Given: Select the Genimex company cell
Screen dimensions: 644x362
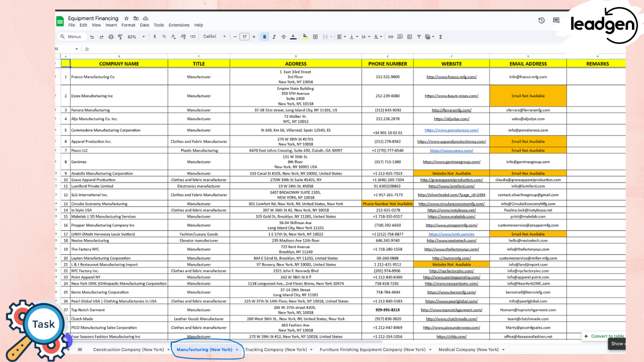Looking at the screenshot, I should tap(119, 162).
